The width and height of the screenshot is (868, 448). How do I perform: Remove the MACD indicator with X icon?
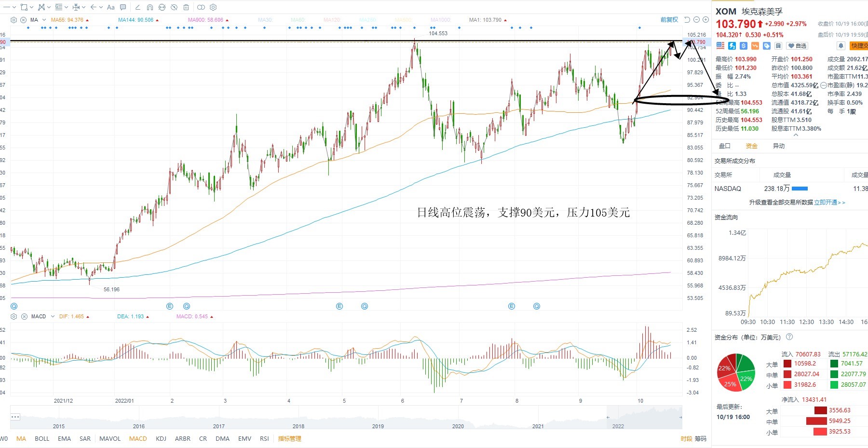click(x=24, y=316)
